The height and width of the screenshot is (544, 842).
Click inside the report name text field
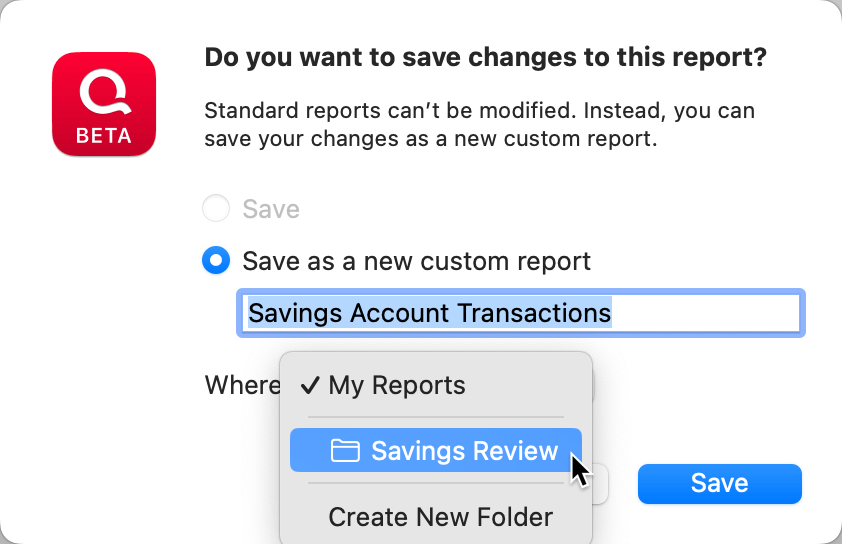click(520, 313)
